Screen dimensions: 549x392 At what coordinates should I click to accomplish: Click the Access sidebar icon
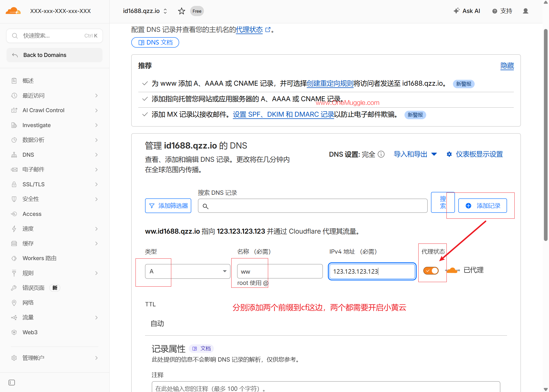pyautogui.click(x=14, y=214)
